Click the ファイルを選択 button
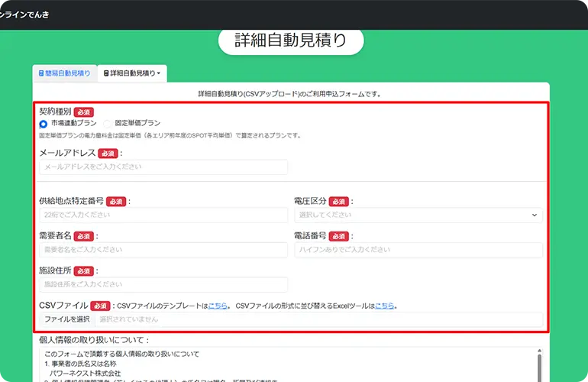 67,319
